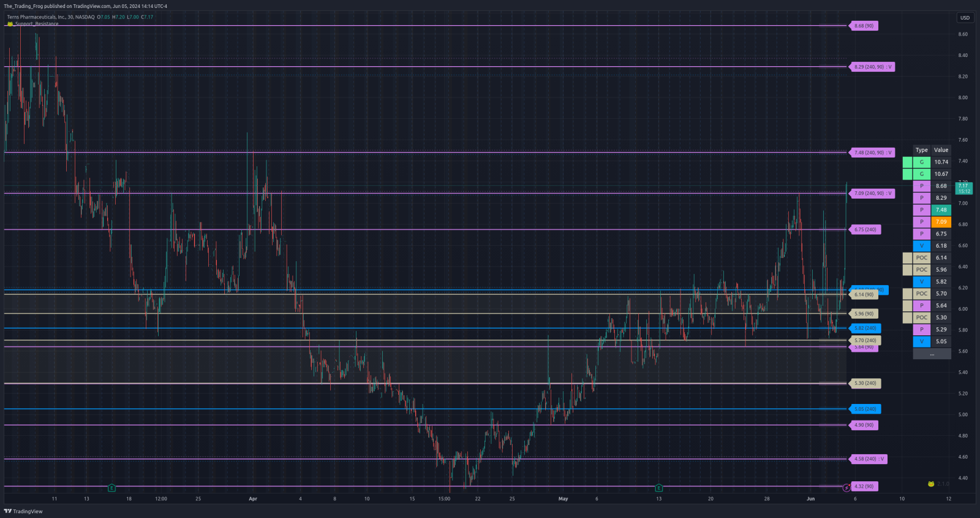Click the 4.32 (90) level label

pos(864,487)
